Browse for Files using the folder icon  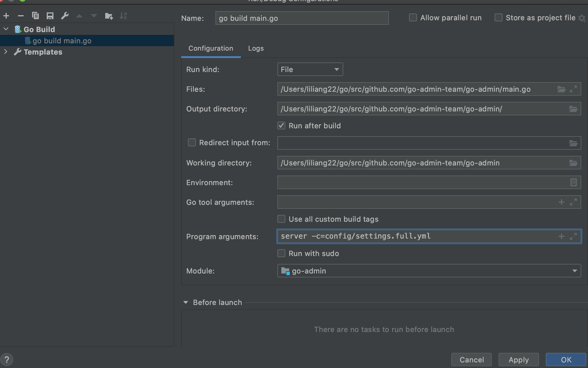[561, 89]
